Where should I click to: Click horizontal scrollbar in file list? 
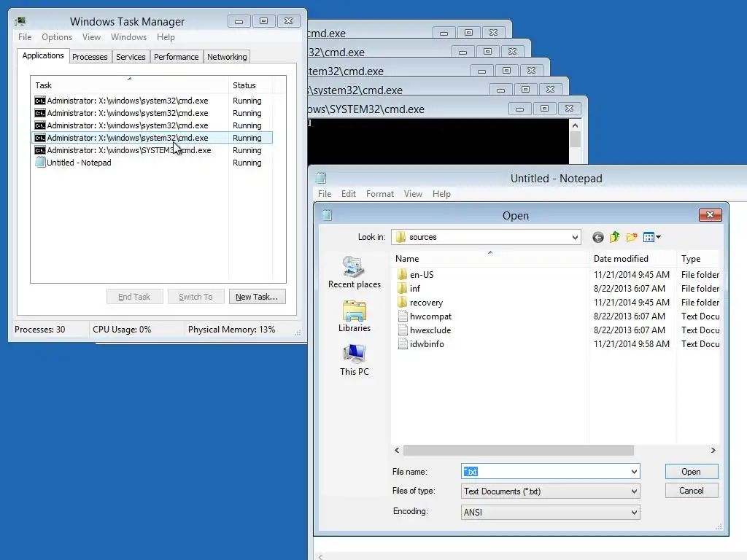click(x=519, y=450)
